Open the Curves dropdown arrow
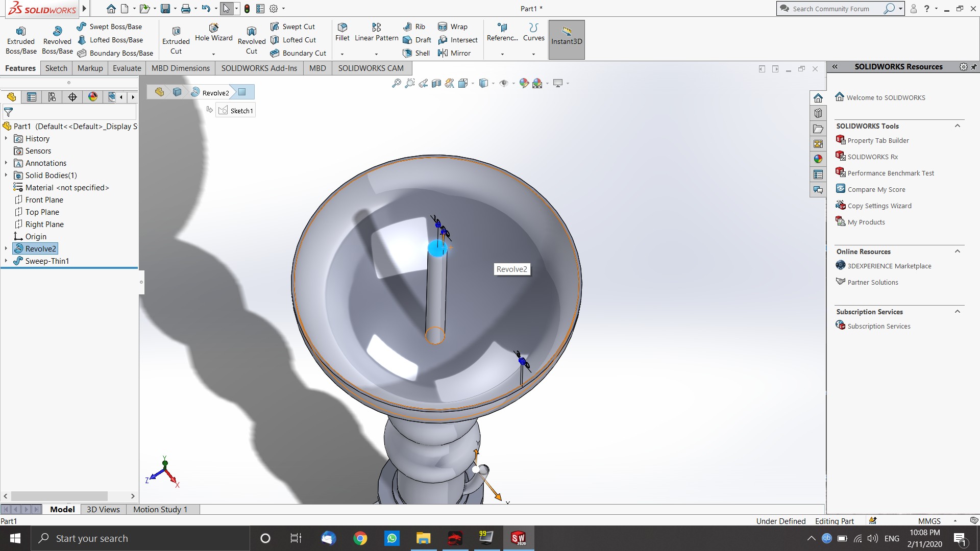Viewport: 980px width, 551px height. tap(533, 54)
